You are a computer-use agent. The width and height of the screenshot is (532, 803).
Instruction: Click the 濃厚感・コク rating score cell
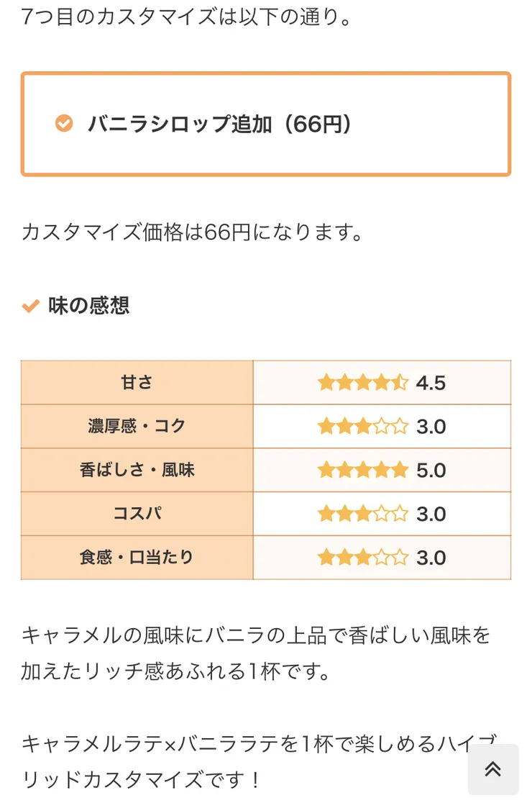[382, 425]
